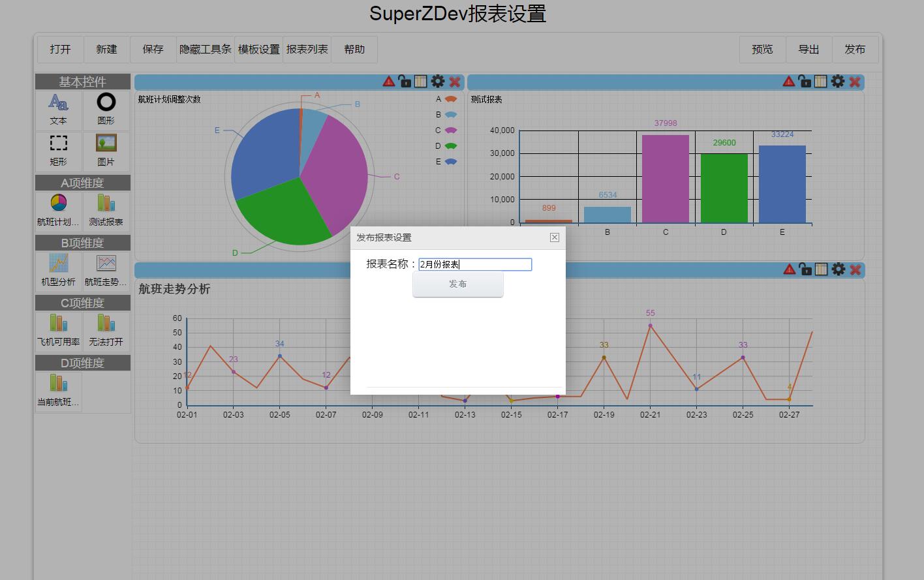The image size is (924, 580).
Task: Collapse the 基本控件 section header
Action: 83,82
